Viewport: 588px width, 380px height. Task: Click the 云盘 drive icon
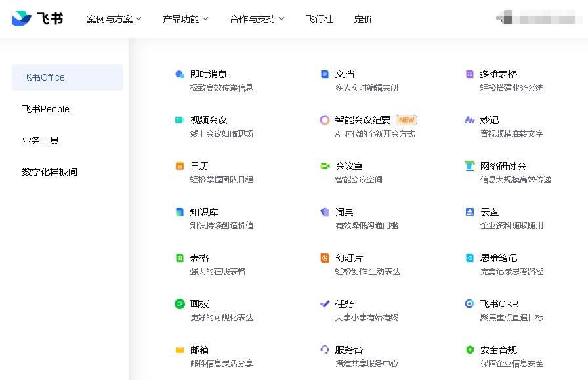pos(469,212)
